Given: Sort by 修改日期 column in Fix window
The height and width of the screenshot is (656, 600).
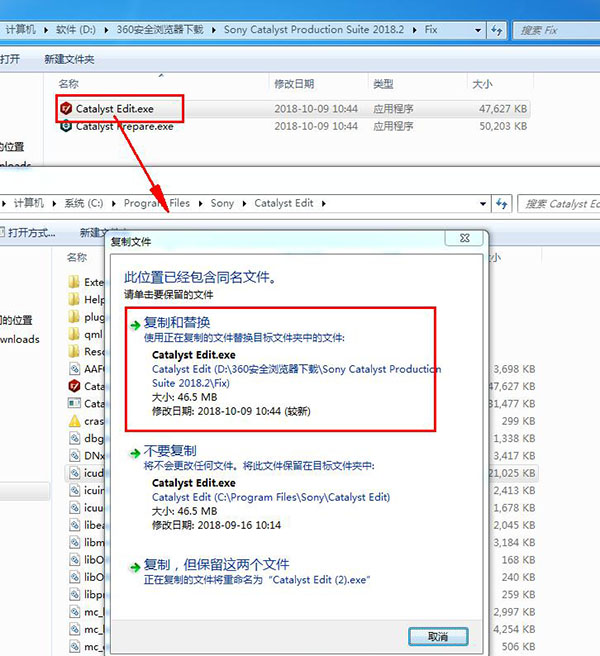Looking at the screenshot, I should [294, 84].
